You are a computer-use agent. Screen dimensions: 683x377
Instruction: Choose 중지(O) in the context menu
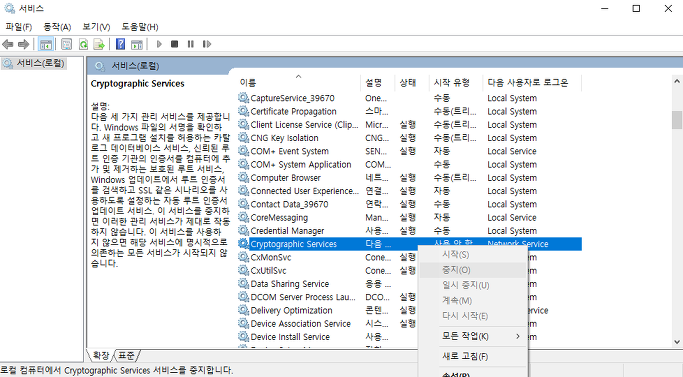point(473,270)
